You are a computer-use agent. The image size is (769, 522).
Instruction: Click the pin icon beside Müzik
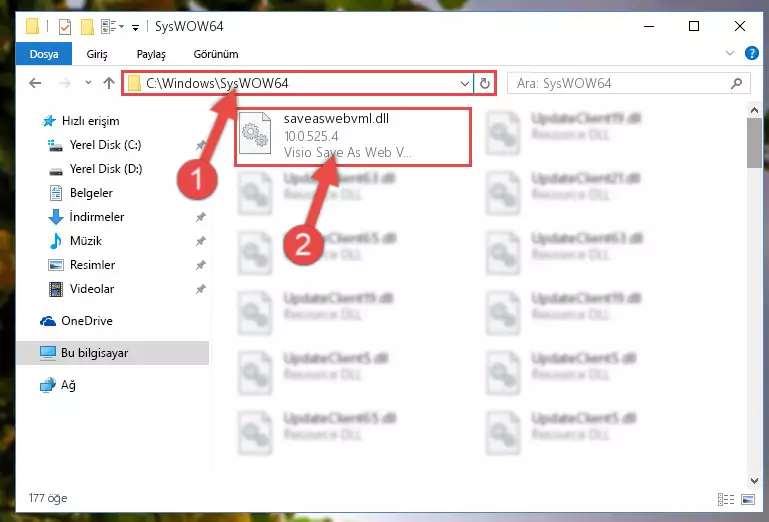click(x=201, y=241)
